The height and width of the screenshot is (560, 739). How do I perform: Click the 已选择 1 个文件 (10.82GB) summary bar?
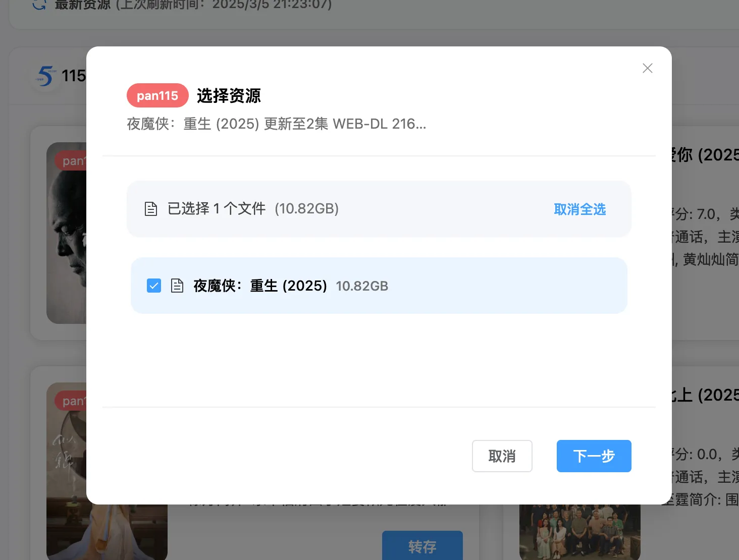click(x=379, y=208)
